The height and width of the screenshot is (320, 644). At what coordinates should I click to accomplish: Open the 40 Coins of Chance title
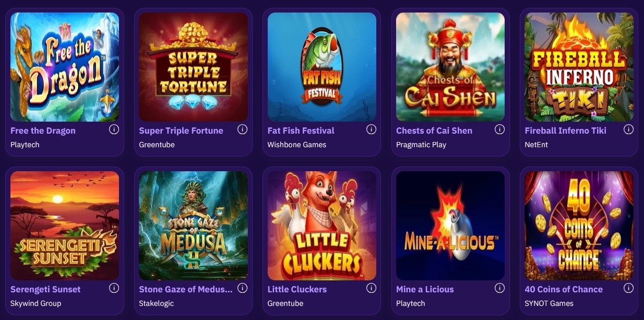point(564,289)
